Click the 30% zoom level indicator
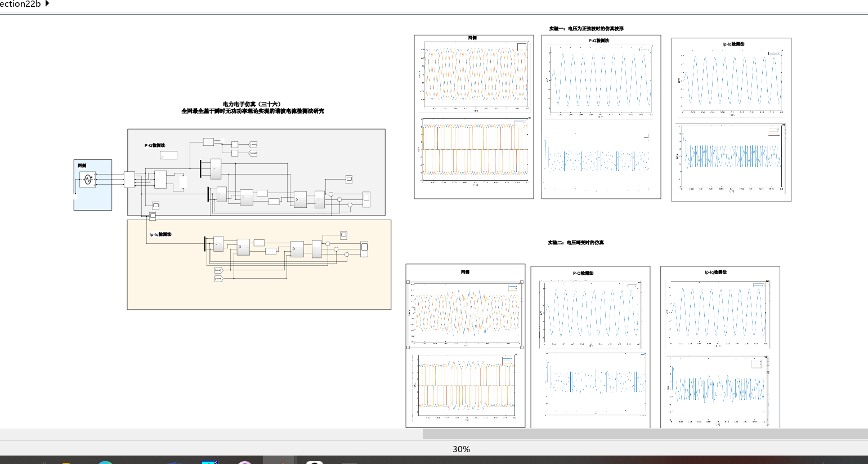Image resolution: width=868 pixels, height=464 pixels. click(x=461, y=449)
